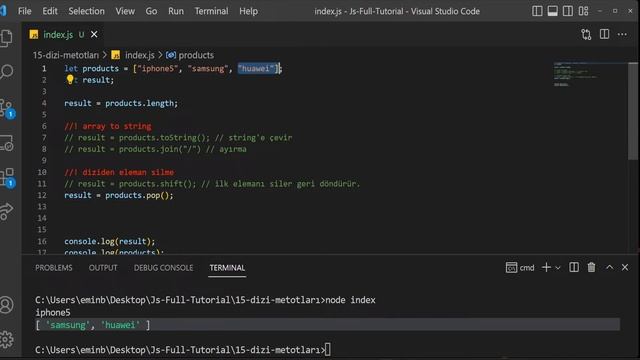Screen dimensions: 640x360
Task: Click terminal output [ 'samsung', 'huawei' ]
Action: (x=93, y=325)
